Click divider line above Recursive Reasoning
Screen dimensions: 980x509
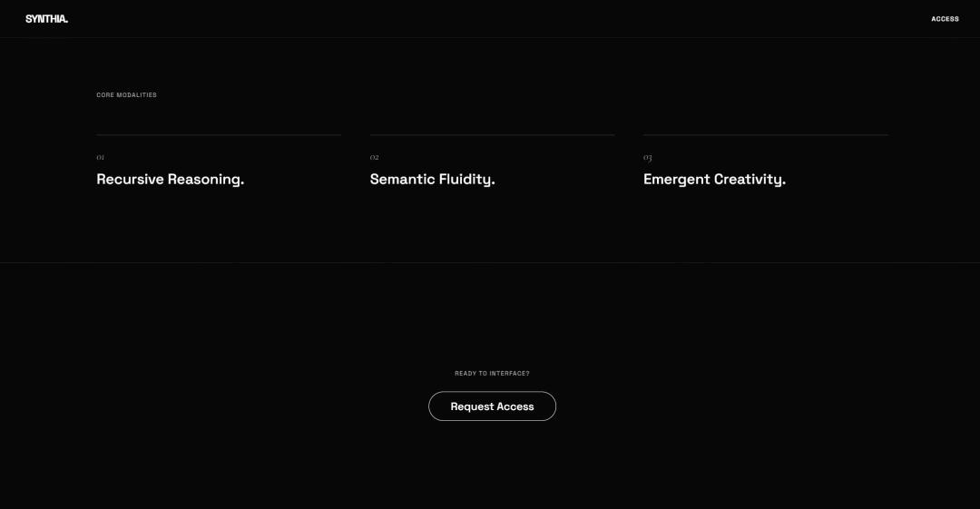(x=219, y=135)
